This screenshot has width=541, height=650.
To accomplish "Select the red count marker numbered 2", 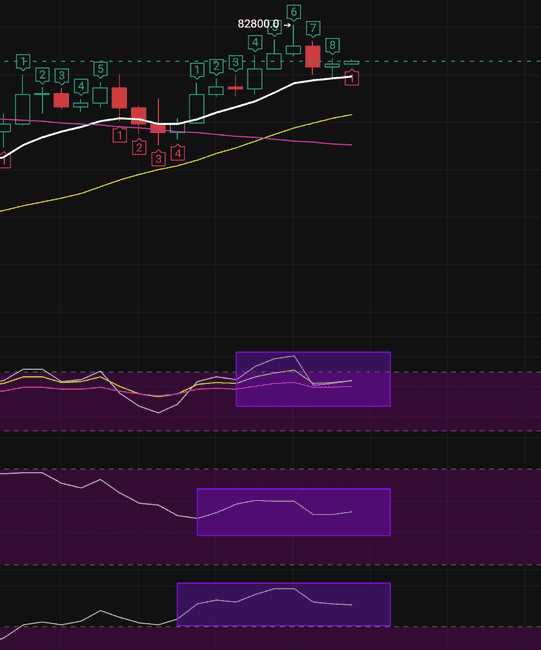I will point(139,147).
